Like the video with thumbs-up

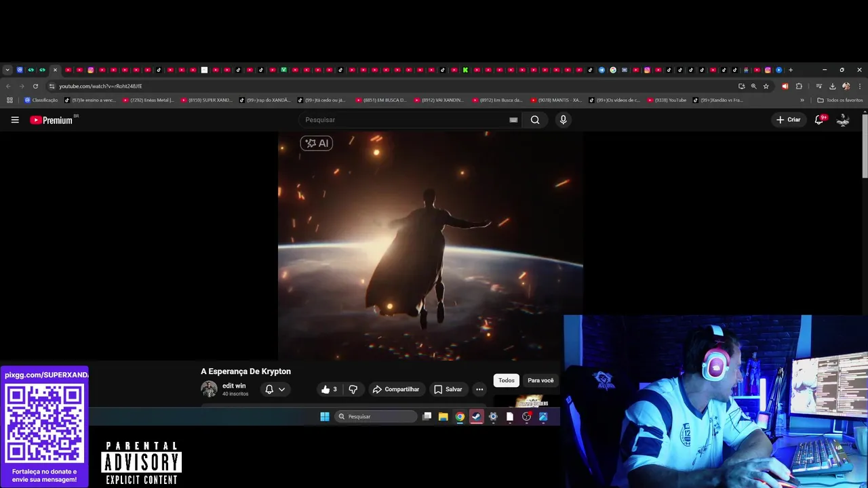pyautogui.click(x=329, y=389)
